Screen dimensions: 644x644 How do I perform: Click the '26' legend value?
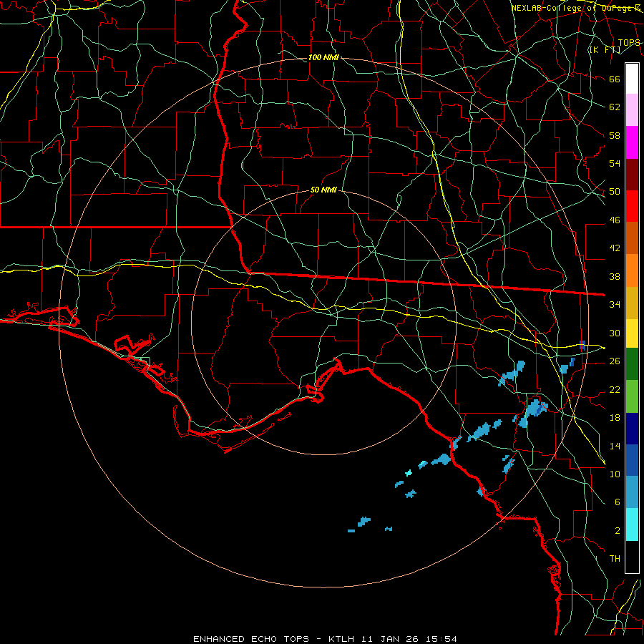pos(615,361)
